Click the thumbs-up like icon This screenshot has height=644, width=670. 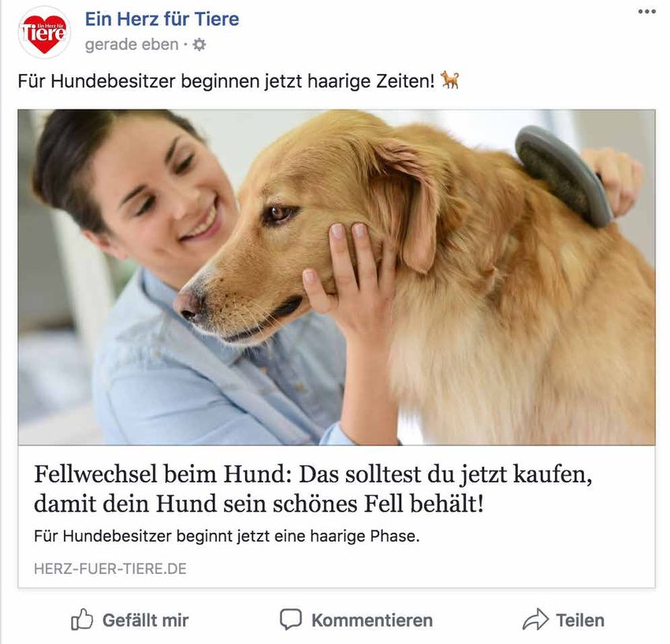click(x=82, y=620)
